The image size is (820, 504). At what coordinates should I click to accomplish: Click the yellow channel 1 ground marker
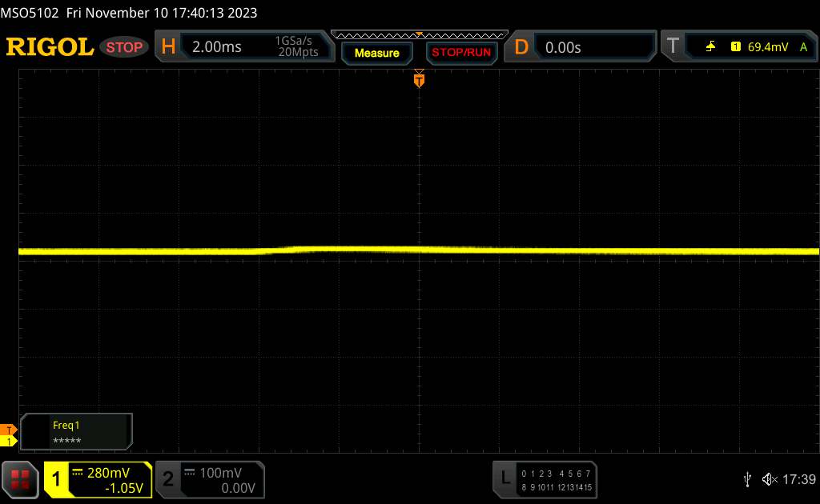click(10, 442)
